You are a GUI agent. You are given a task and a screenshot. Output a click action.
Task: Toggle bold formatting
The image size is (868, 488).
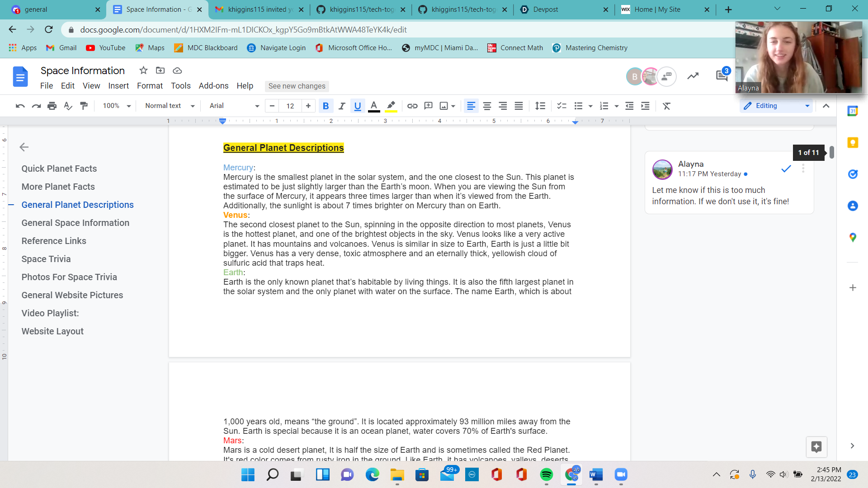coord(325,106)
